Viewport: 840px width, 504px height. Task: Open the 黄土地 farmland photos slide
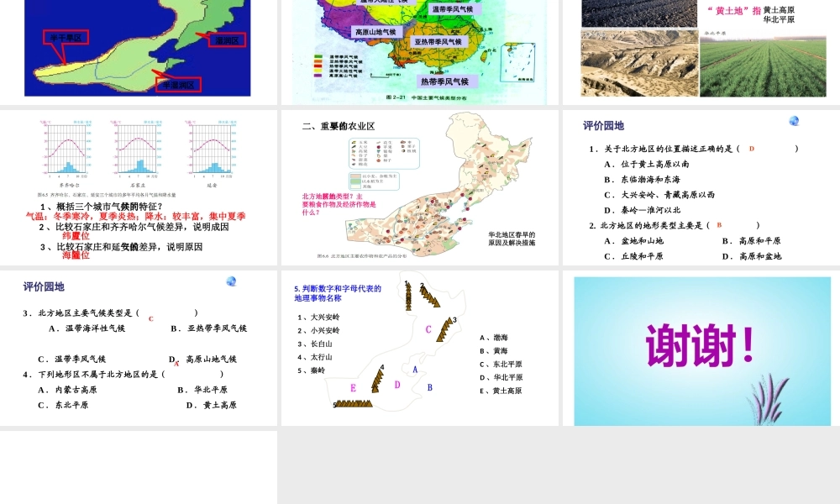701,52
